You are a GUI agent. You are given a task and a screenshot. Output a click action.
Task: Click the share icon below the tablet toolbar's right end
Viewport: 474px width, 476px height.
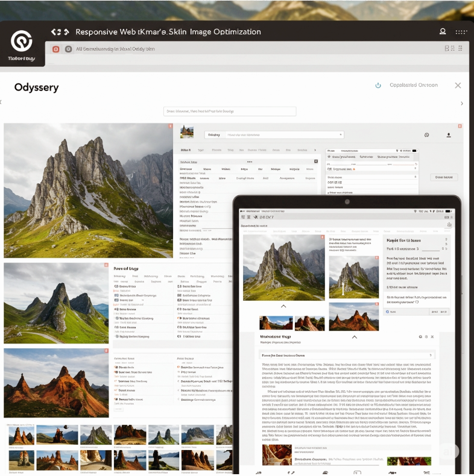coord(449,225)
